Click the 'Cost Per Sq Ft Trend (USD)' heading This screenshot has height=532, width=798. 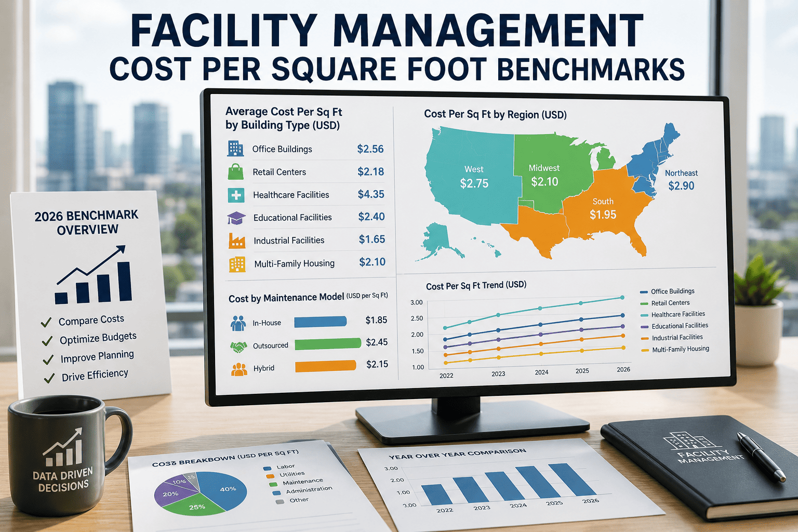(x=476, y=286)
